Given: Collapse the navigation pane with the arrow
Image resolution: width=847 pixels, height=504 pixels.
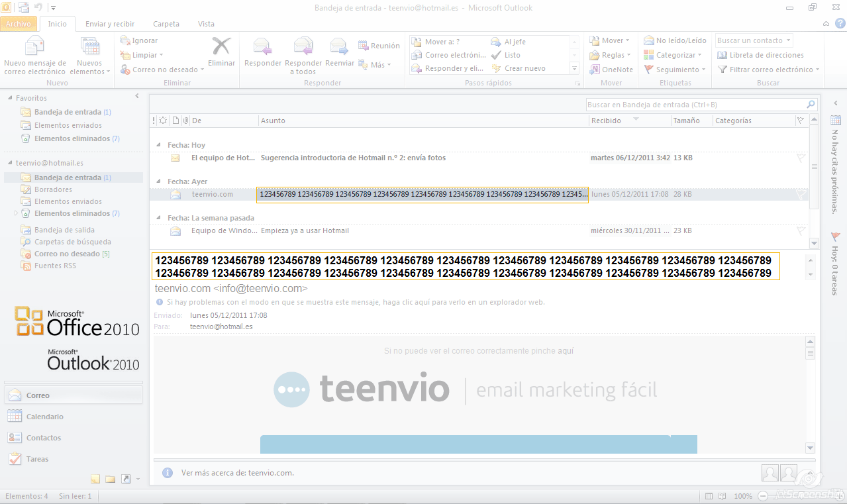Looking at the screenshot, I should pos(137,97).
